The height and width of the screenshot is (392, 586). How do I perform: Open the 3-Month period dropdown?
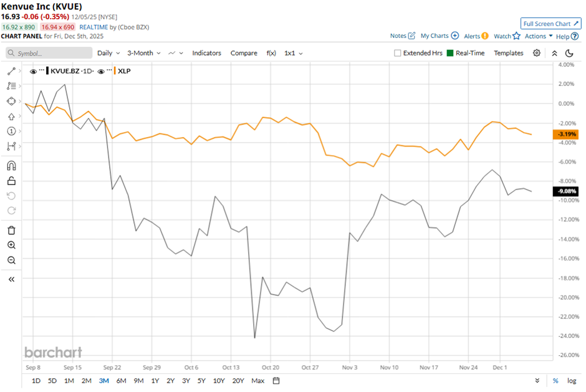144,53
